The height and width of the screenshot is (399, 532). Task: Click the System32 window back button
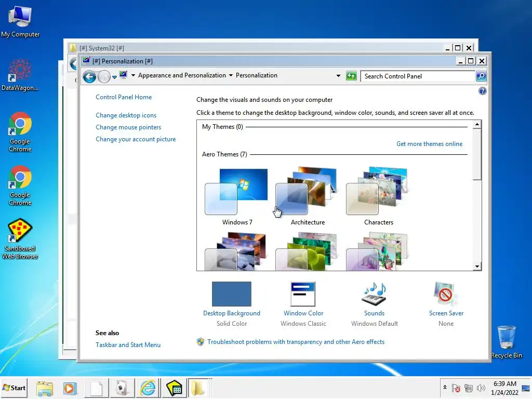coord(73,64)
